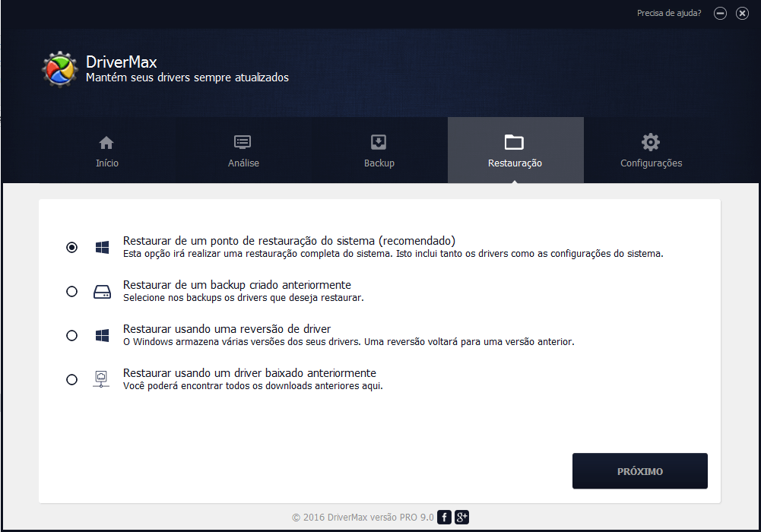Minimize the DriverMax window
Image resolution: width=761 pixels, height=532 pixels.
click(x=720, y=14)
